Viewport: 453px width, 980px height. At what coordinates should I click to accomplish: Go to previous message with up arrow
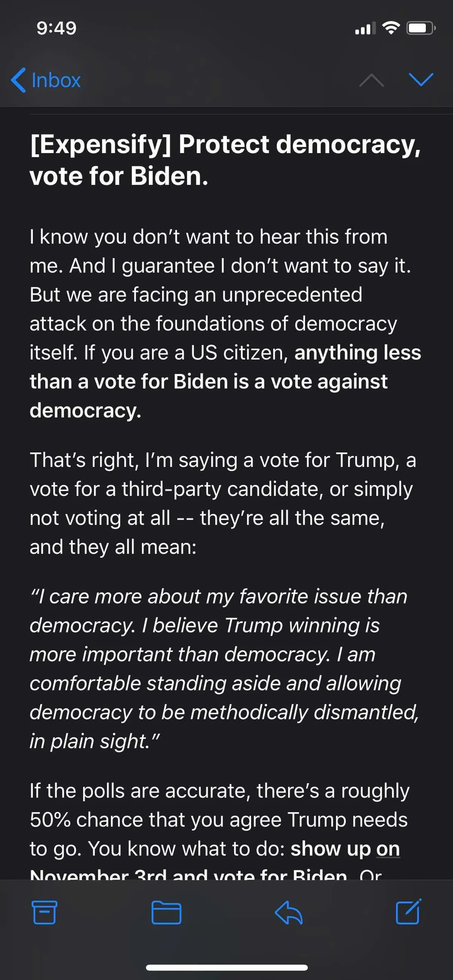click(x=371, y=80)
